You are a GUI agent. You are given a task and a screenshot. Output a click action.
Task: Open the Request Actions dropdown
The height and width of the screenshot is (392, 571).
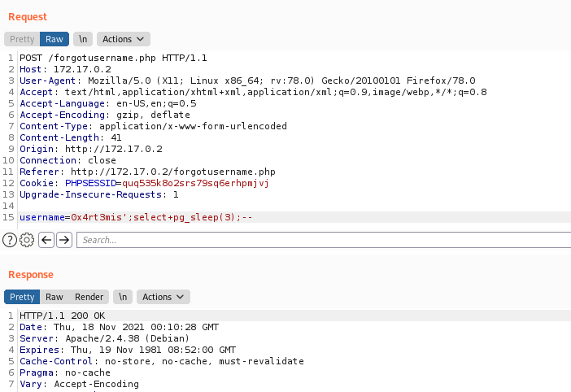[x=124, y=39]
